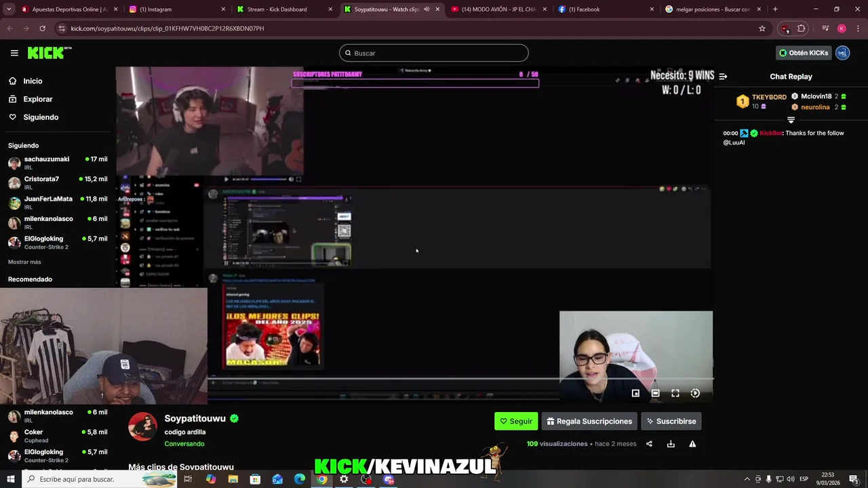Viewport: 868px width, 488px height.
Task: Open JuanFerLaMata followed channel
Action: pos(58,203)
